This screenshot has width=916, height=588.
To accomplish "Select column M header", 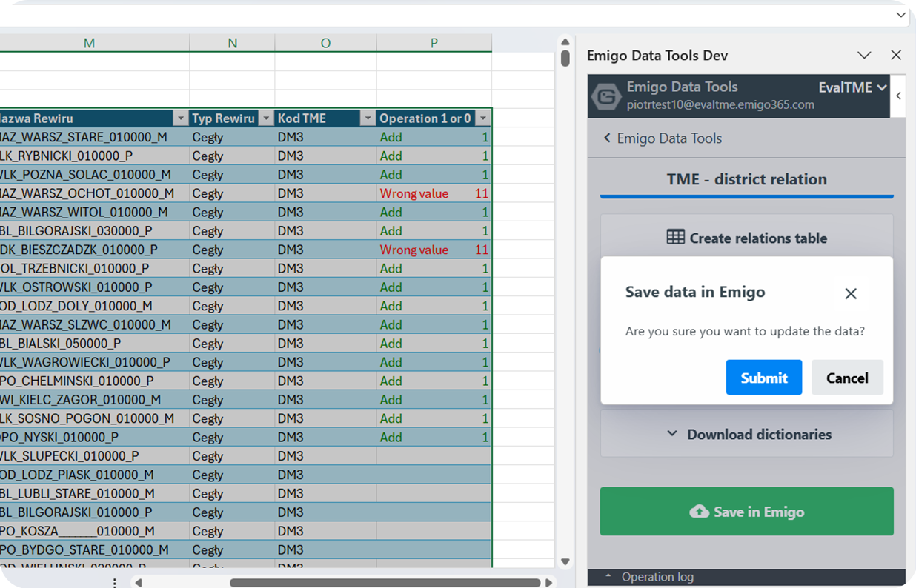I will pos(90,43).
